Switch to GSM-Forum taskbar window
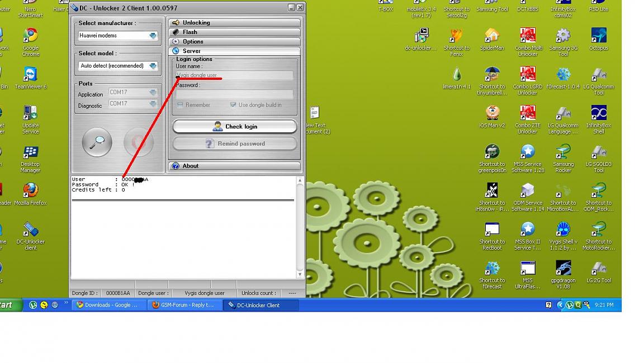 point(184,305)
